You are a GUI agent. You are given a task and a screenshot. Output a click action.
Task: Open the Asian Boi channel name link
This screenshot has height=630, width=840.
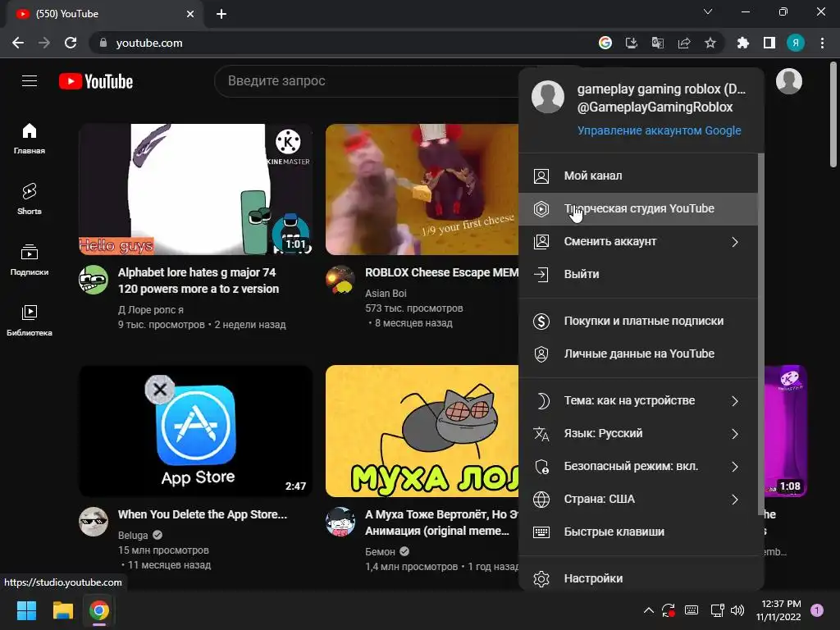(x=386, y=294)
